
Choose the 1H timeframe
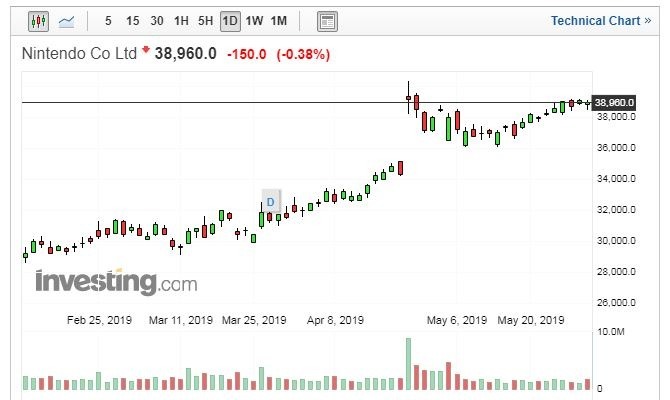181,21
